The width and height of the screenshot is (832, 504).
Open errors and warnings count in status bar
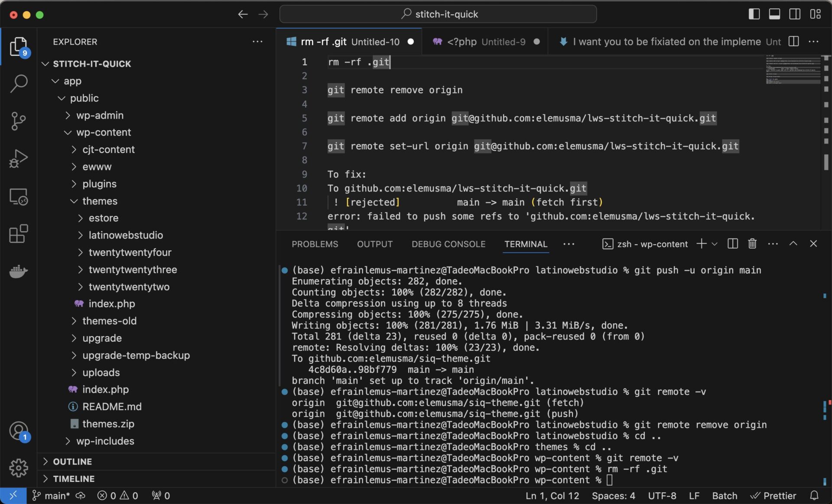(x=117, y=495)
